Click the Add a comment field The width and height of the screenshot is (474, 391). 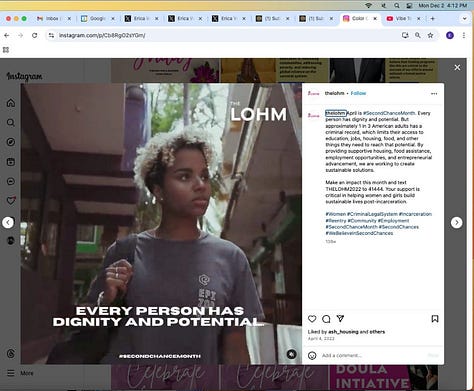tap(372, 356)
